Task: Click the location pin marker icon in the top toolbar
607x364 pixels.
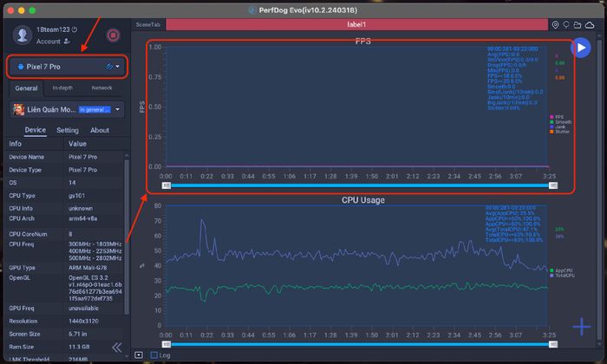Action: pos(555,25)
